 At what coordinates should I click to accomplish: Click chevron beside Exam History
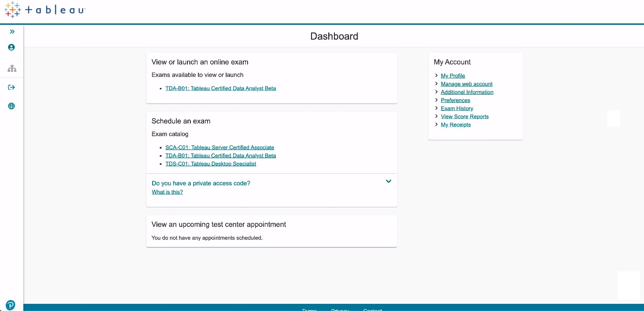[x=436, y=108]
